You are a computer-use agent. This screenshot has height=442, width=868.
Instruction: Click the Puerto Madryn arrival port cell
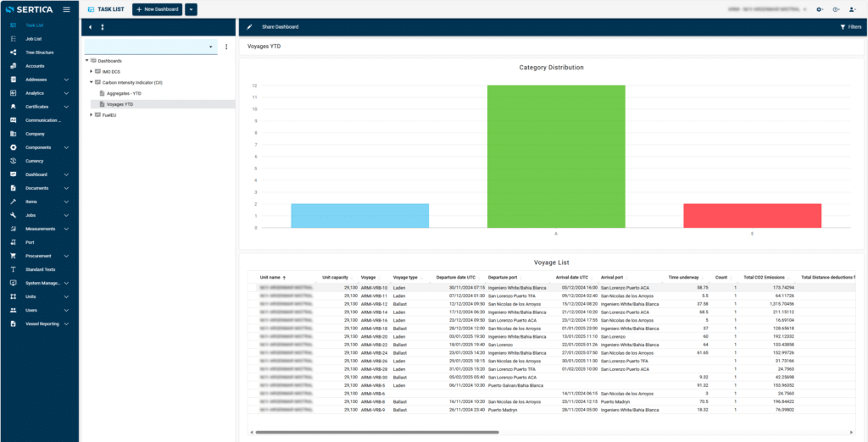pos(615,401)
